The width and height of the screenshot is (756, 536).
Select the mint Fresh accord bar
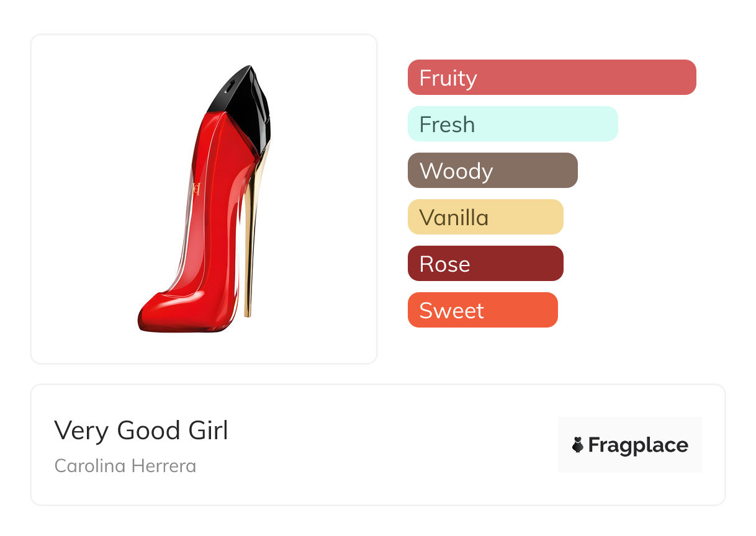click(513, 124)
